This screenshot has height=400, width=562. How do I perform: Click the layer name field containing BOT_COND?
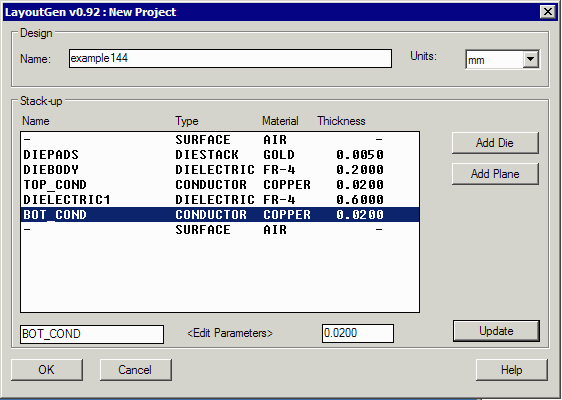(92, 334)
